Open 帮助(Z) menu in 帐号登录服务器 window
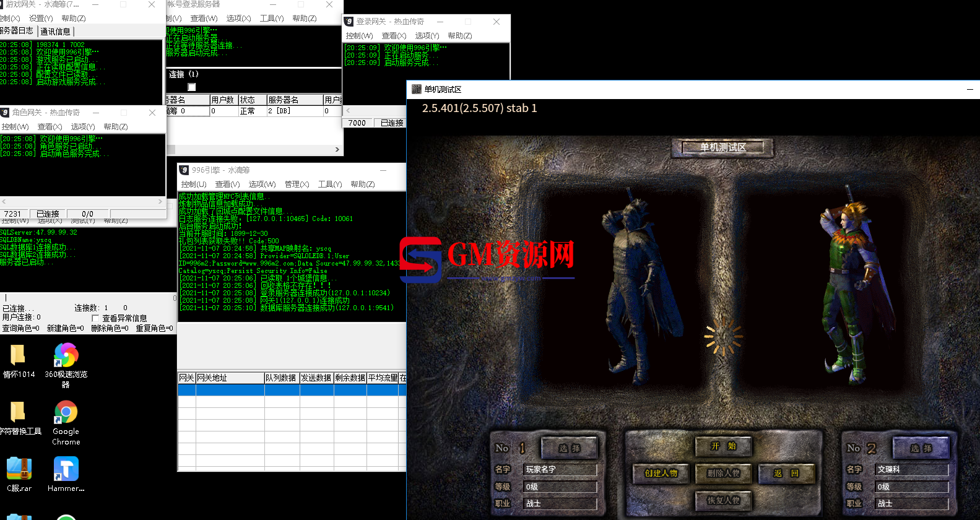Screen dimensions: 980x520 304,18
